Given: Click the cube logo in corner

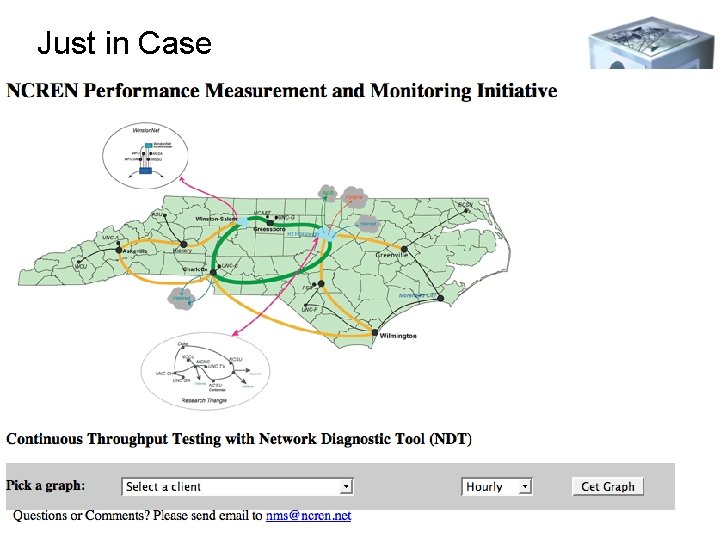Looking at the screenshot, I should point(651,43).
